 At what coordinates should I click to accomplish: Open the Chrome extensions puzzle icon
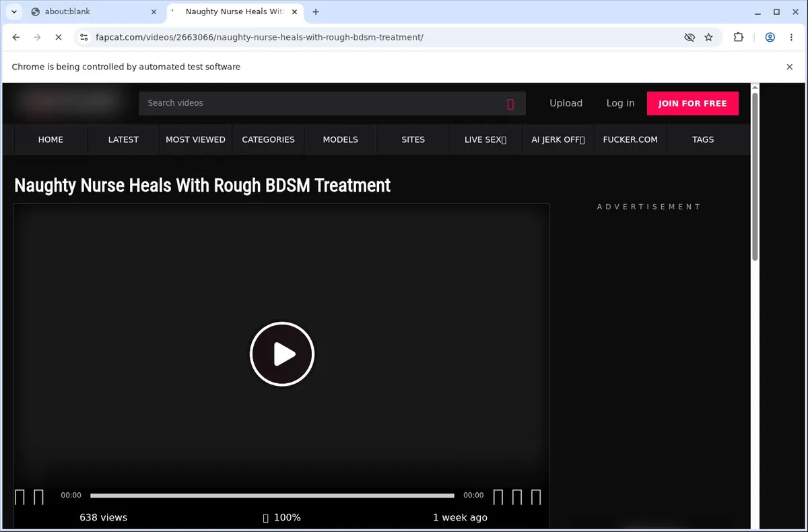[x=739, y=38]
